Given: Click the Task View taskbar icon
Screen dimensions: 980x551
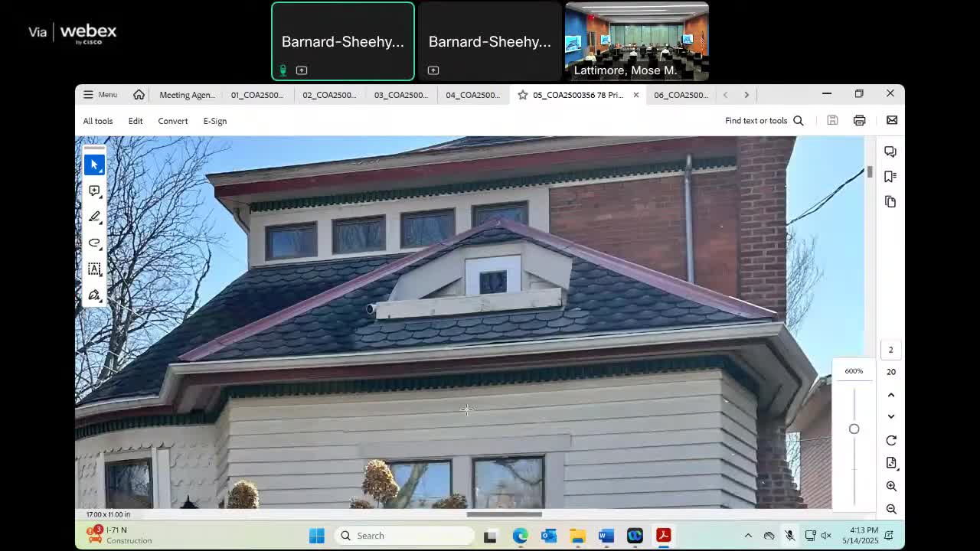Looking at the screenshot, I should click(x=490, y=536).
